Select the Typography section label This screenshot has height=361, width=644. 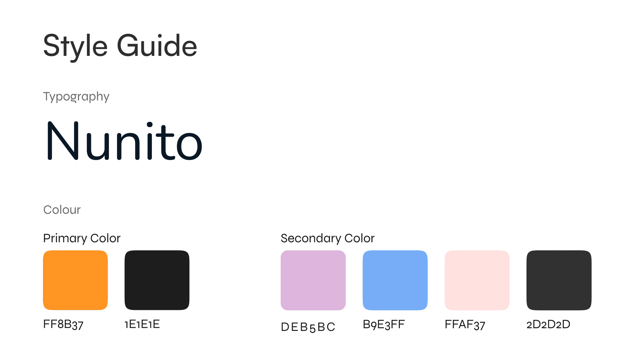76,97
